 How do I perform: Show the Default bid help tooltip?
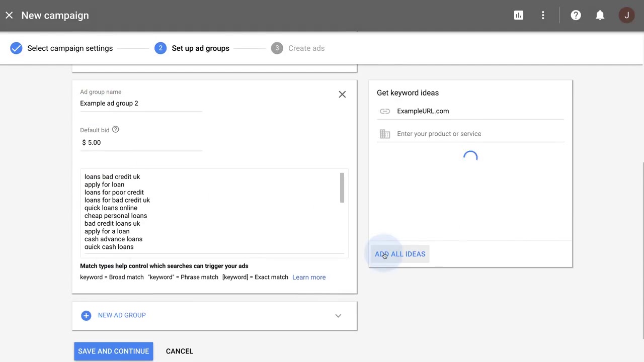pyautogui.click(x=115, y=130)
